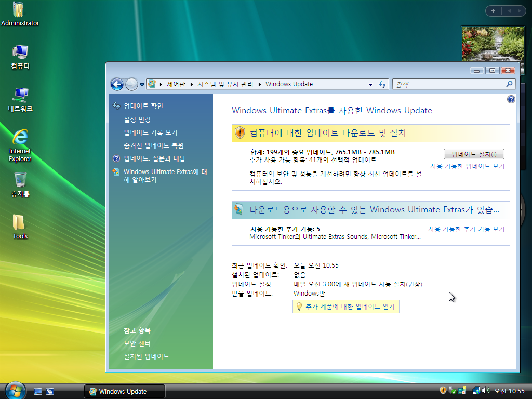
Task: Click the sidebar previous-page arrow
Action: point(509,11)
